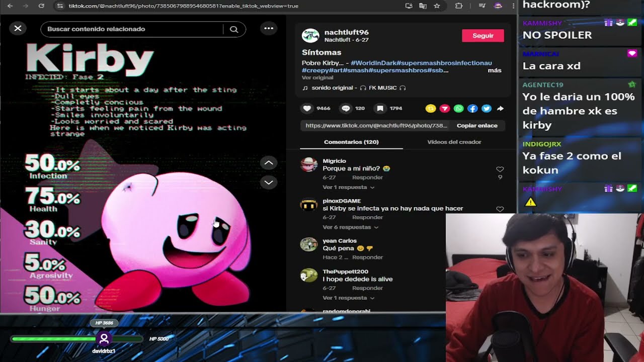Open yean Carlos's avatar
644x362 pixels.
tap(309, 244)
